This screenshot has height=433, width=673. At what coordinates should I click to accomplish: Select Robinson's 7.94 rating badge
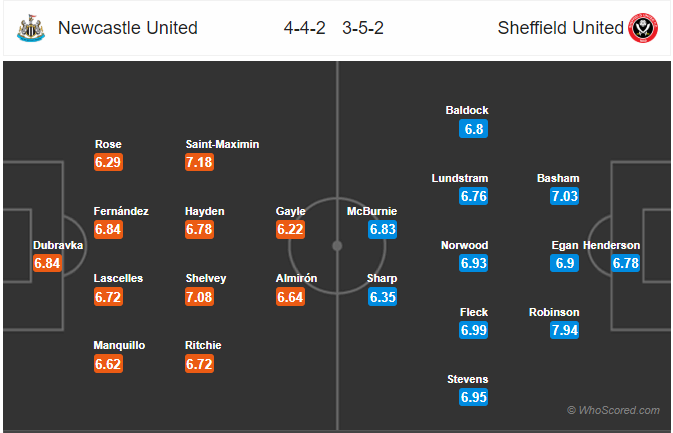(x=564, y=330)
